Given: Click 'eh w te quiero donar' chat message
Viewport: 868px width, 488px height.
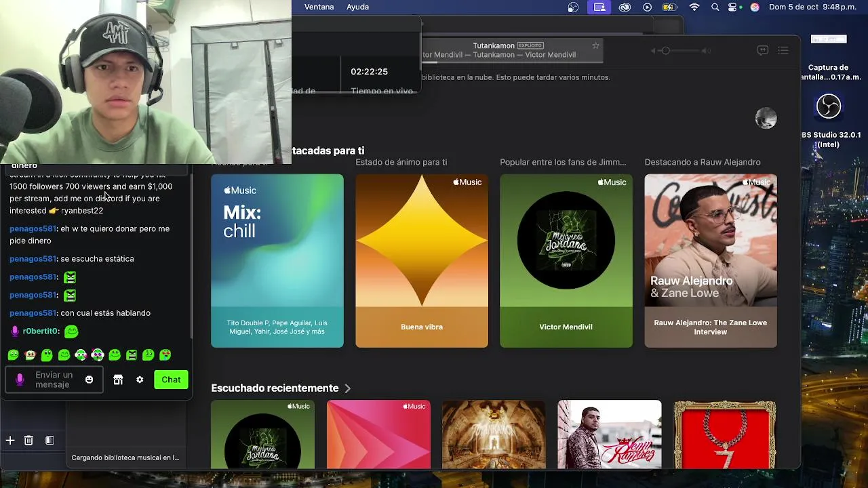Looking at the screenshot, I should [x=90, y=235].
